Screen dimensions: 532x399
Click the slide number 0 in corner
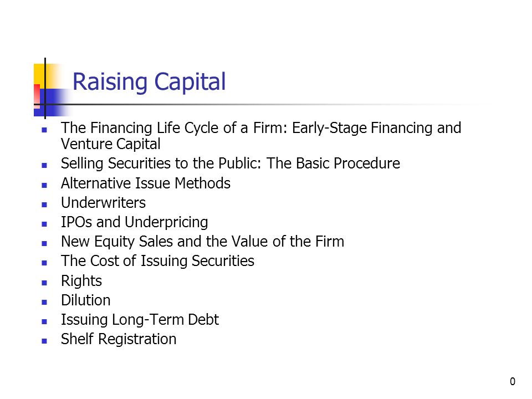tap(512, 381)
